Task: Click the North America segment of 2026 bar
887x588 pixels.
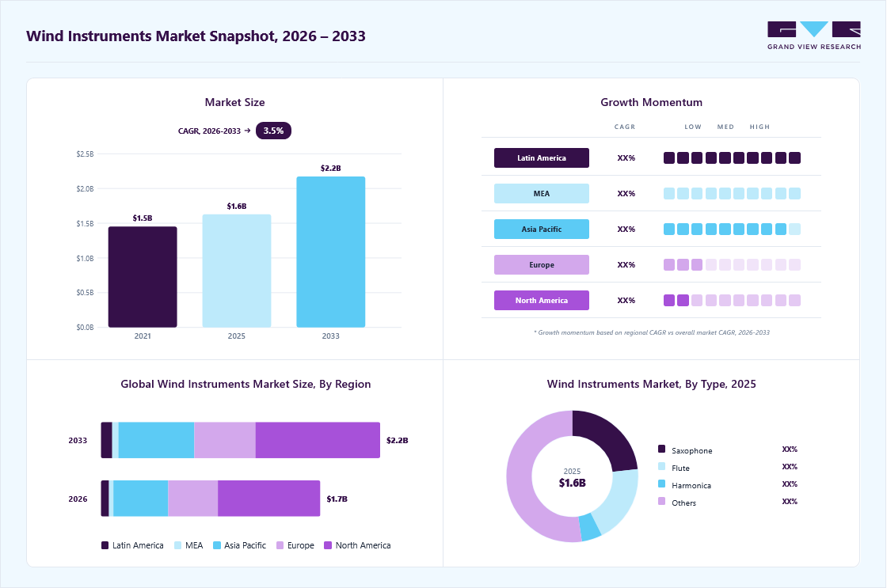Action: pyautogui.click(x=268, y=498)
